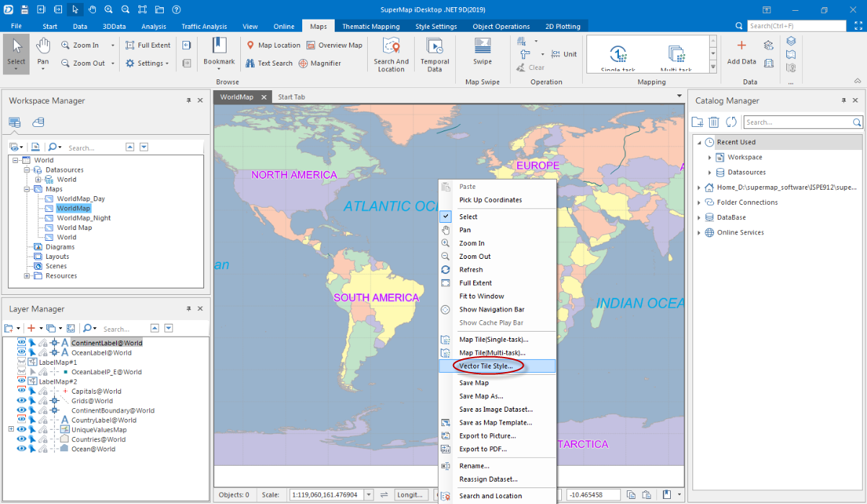
Task: Switch to the Thematic Mapping tab
Action: [370, 27]
